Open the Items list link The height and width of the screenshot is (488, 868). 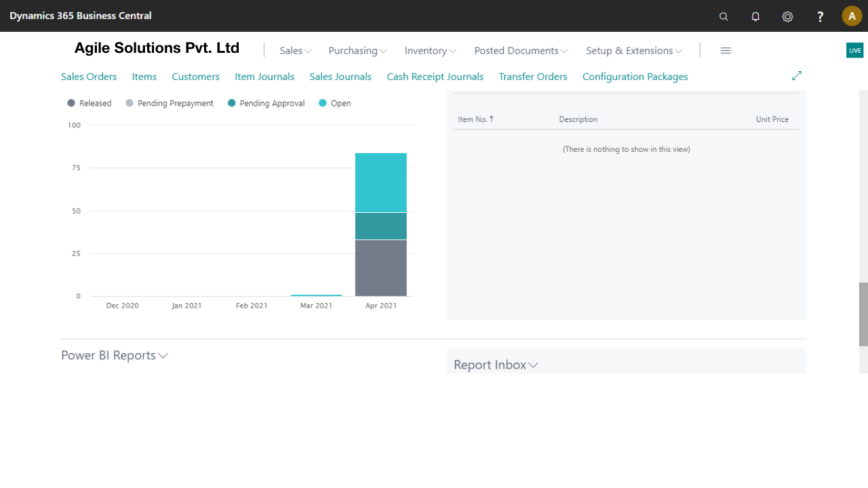point(144,77)
